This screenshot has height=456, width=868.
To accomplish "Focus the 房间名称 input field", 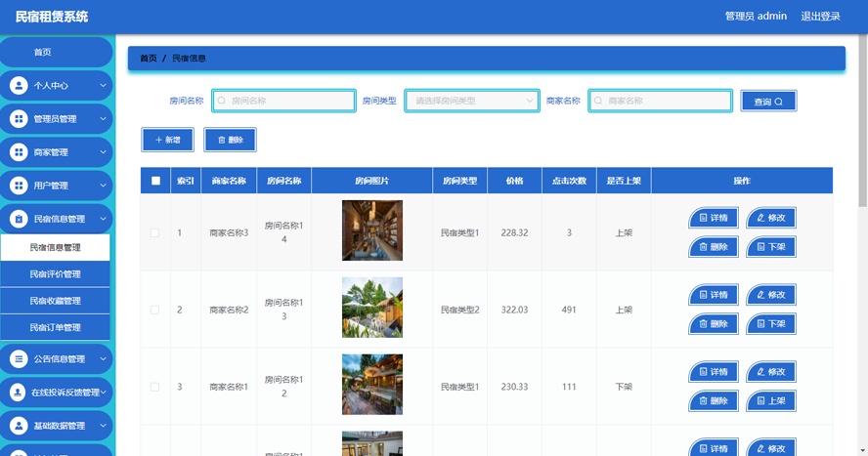I will pyautogui.click(x=283, y=101).
